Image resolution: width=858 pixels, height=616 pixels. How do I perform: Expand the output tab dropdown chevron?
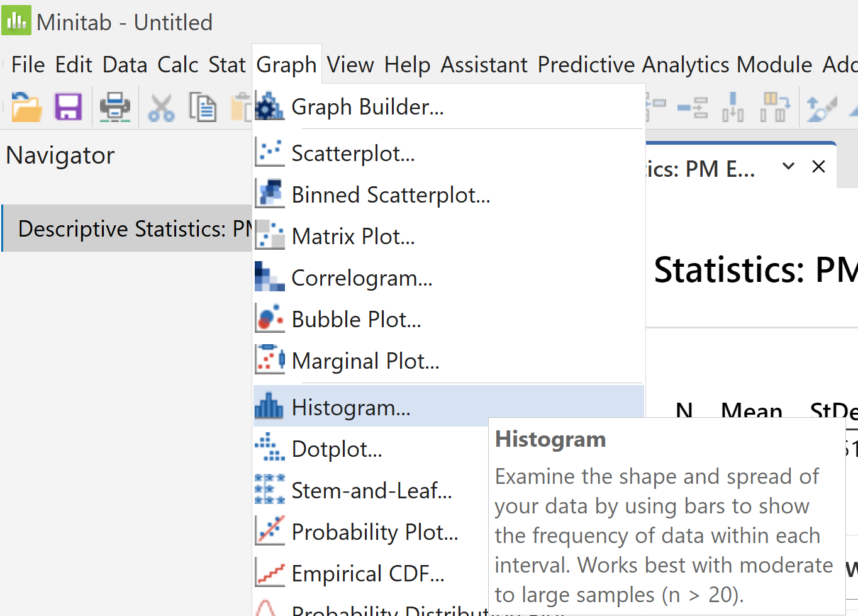click(788, 166)
